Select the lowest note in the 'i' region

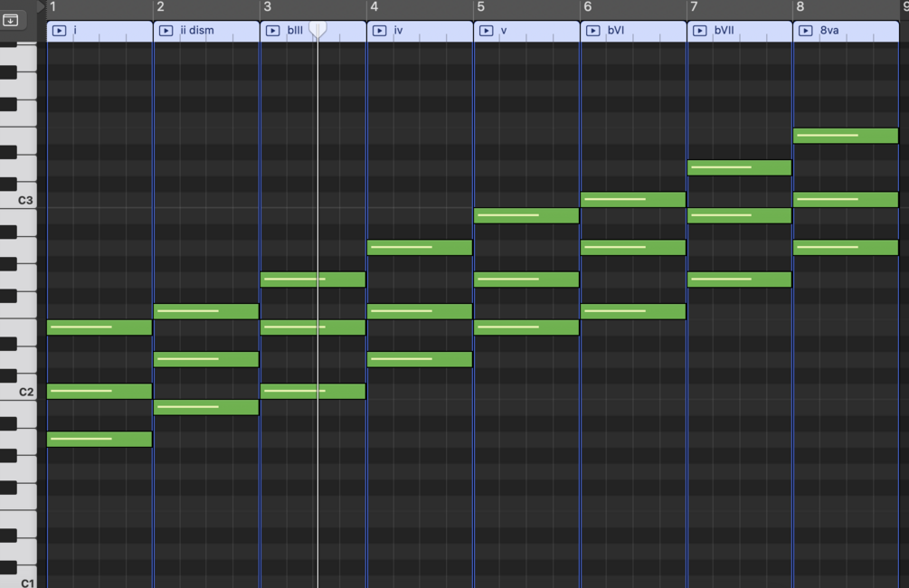click(99, 439)
